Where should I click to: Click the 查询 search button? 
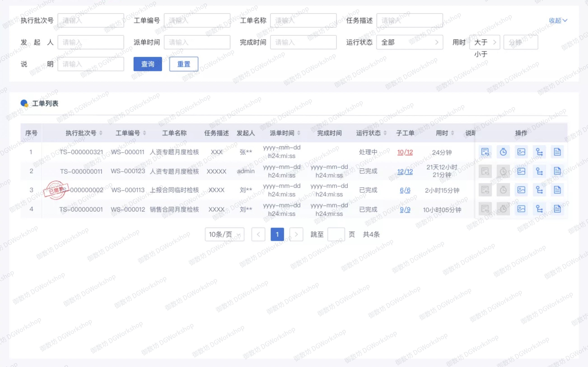(x=148, y=64)
